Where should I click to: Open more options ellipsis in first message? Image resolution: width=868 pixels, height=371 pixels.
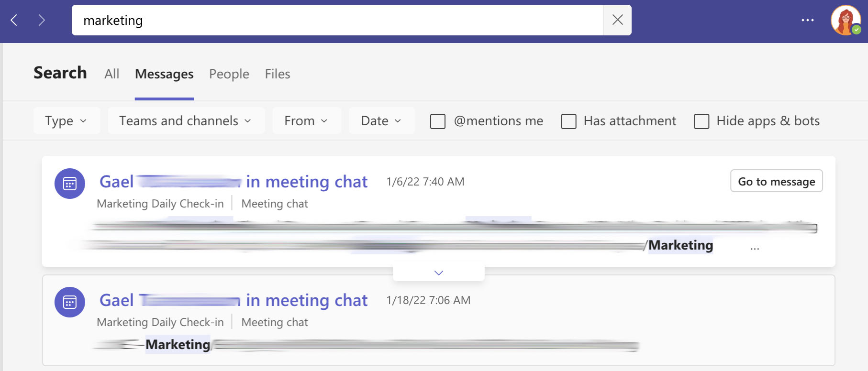click(755, 249)
